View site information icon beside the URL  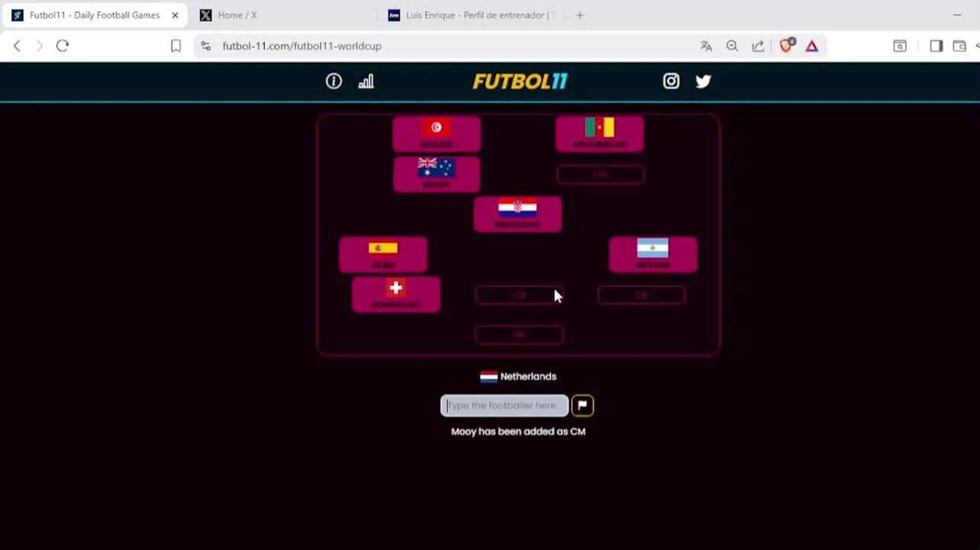[205, 46]
